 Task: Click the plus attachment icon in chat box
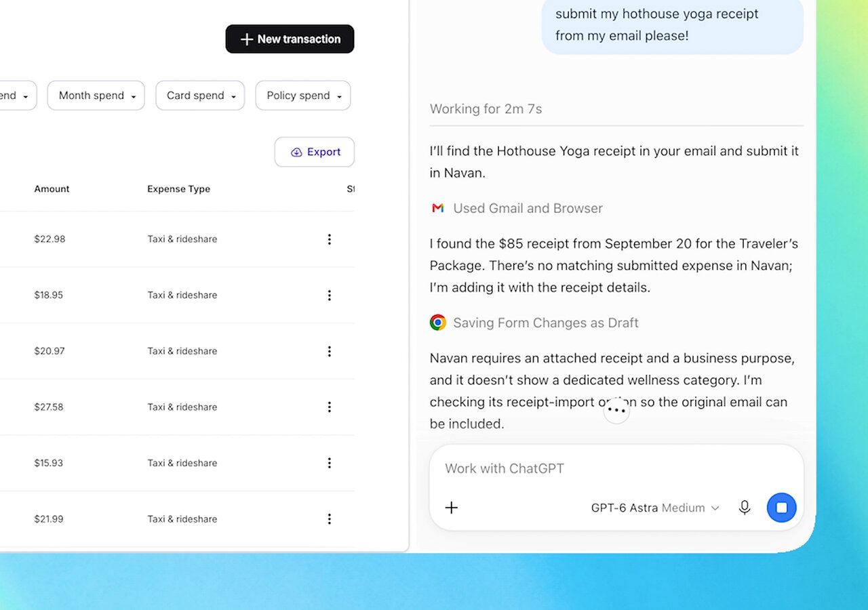tap(452, 508)
